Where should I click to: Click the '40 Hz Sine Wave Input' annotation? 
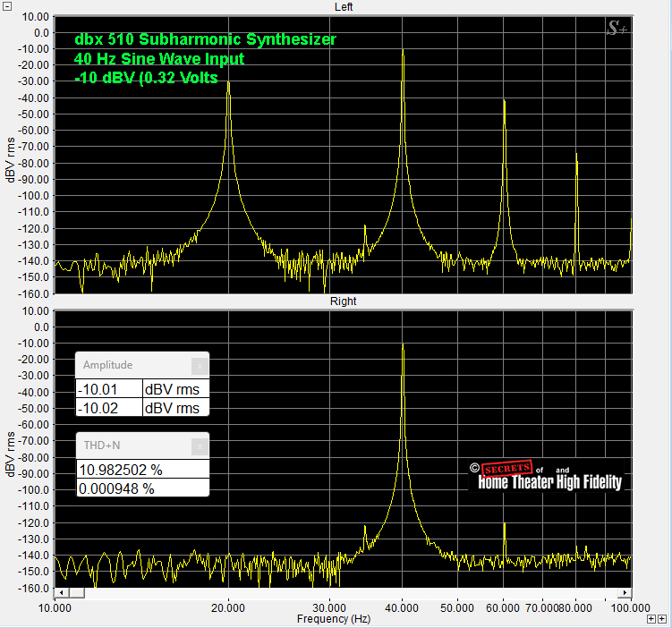(x=159, y=59)
